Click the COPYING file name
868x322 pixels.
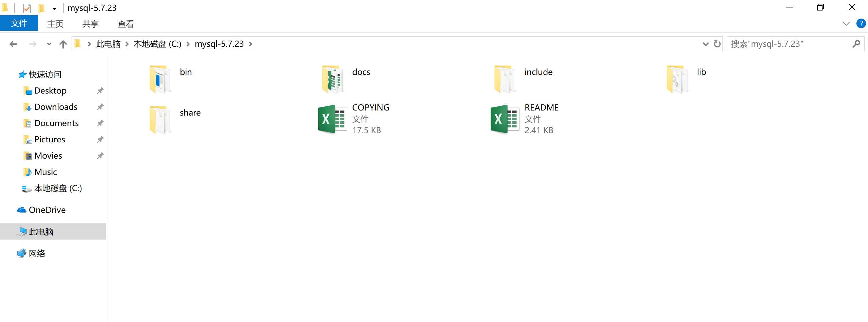tap(371, 107)
